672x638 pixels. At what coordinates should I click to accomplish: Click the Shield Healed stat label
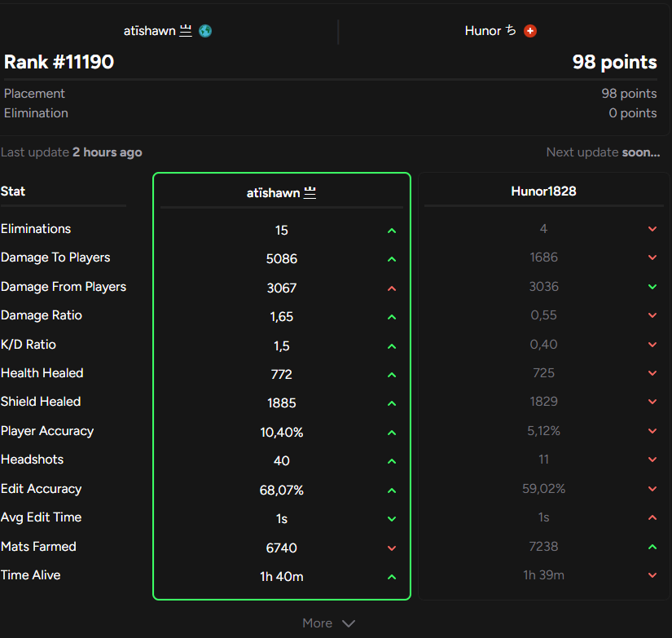tap(41, 402)
